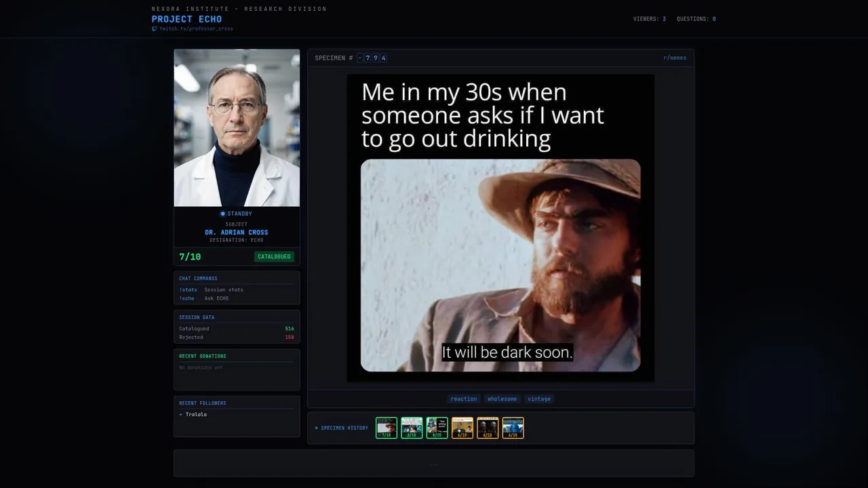Open the 6/10 blue-toned history thumbnail
This screenshot has height=488, width=868.
513,428
